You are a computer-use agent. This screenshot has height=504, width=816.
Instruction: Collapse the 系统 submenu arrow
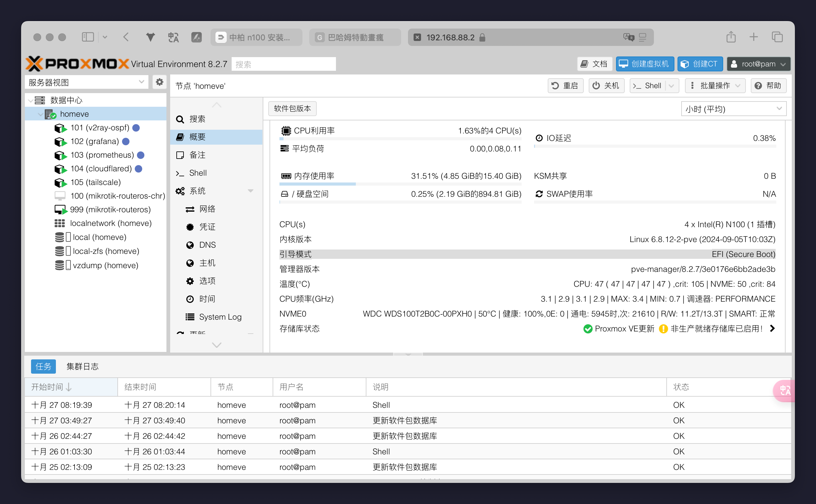pyautogui.click(x=251, y=191)
